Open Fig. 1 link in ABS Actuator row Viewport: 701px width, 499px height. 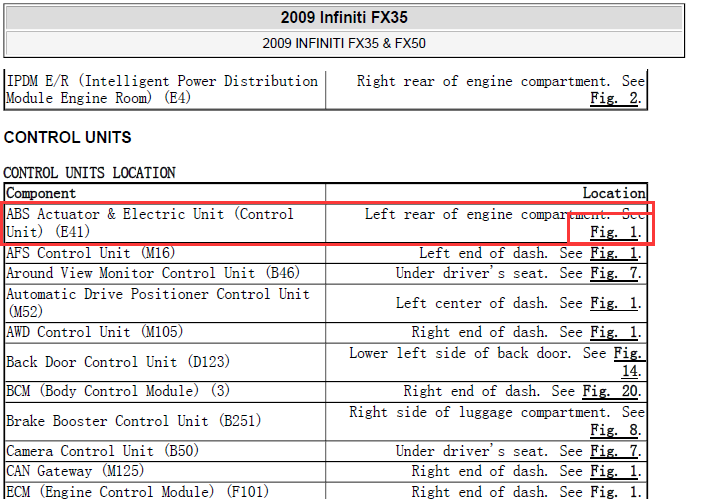[x=615, y=232]
